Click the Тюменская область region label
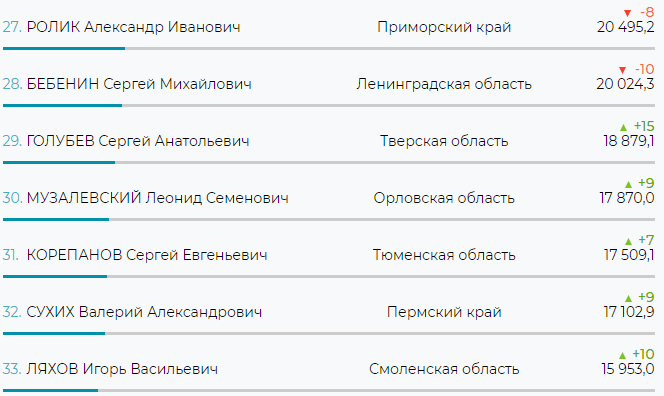Image resolution: width=664 pixels, height=396 pixels. (444, 255)
